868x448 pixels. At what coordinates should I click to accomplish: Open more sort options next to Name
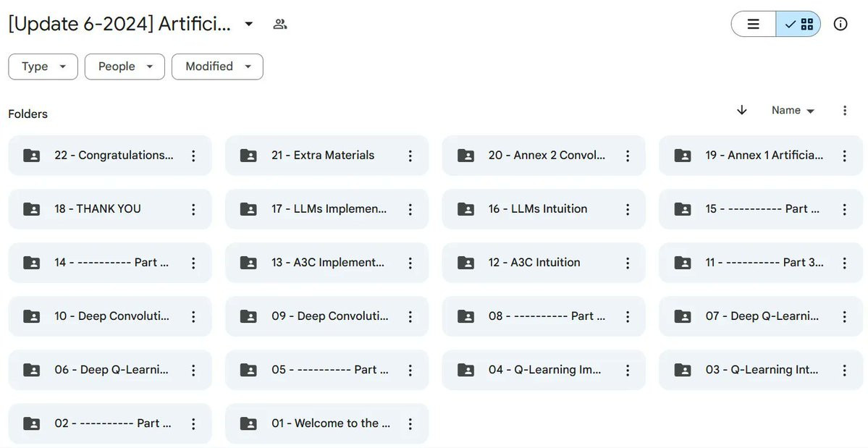[x=845, y=111]
